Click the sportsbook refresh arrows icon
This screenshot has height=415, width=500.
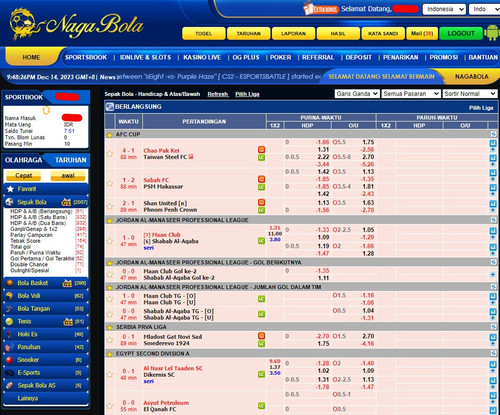point(46,110)
